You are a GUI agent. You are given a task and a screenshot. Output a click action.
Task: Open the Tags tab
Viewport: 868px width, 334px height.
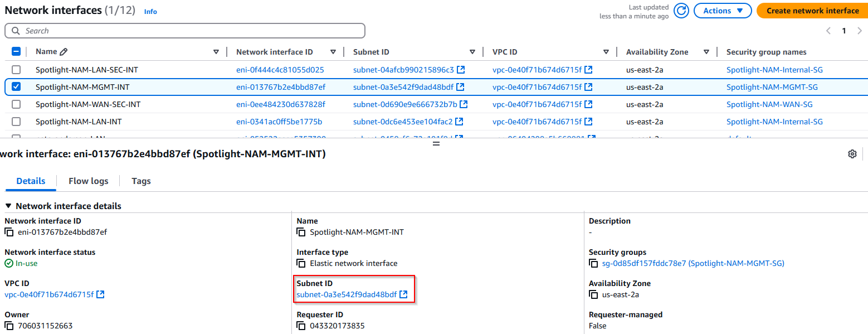[x=141, y=181]
